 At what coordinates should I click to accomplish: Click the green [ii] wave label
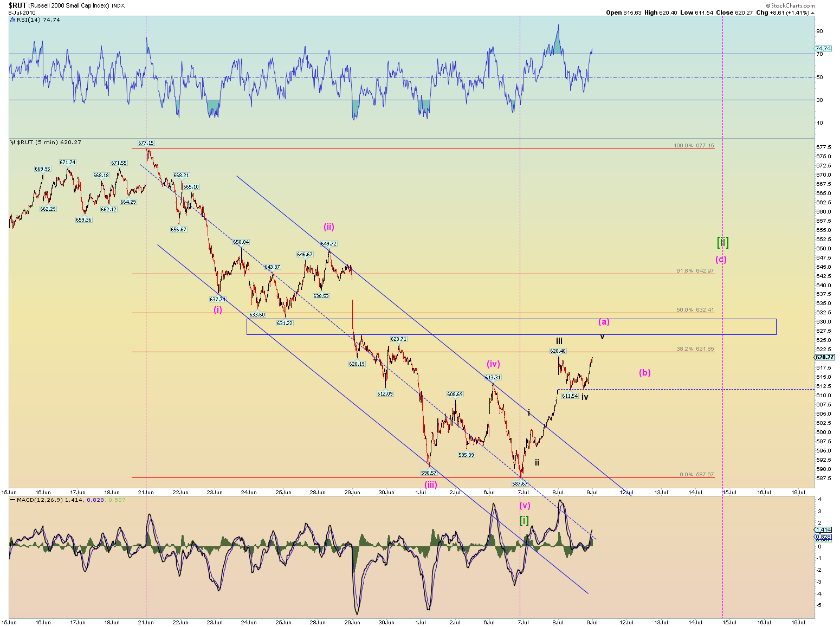[722, 242]
